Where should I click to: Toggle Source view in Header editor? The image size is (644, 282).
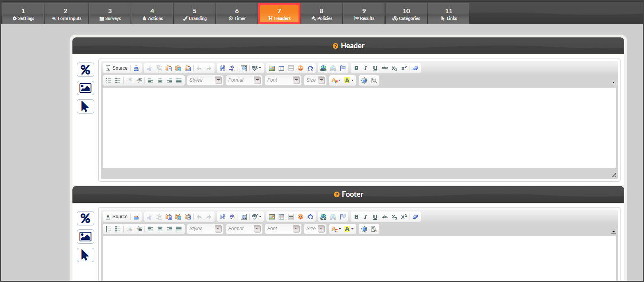(117, 68)
